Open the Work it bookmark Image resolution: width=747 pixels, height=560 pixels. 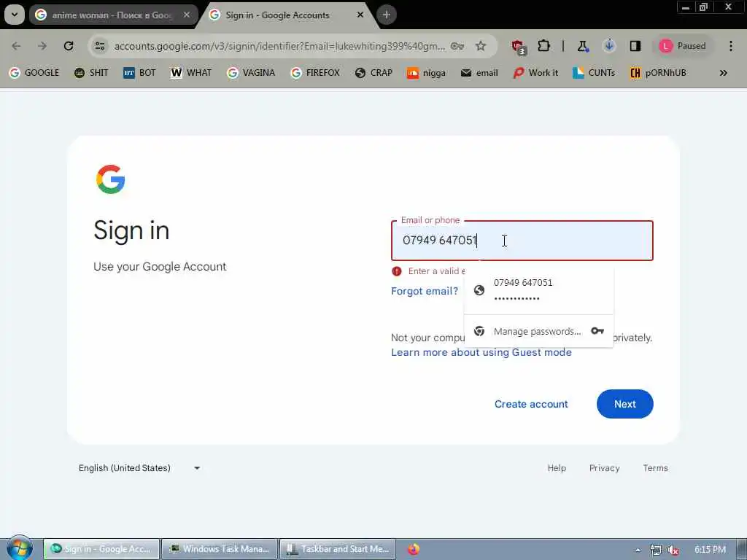(535, 72)
